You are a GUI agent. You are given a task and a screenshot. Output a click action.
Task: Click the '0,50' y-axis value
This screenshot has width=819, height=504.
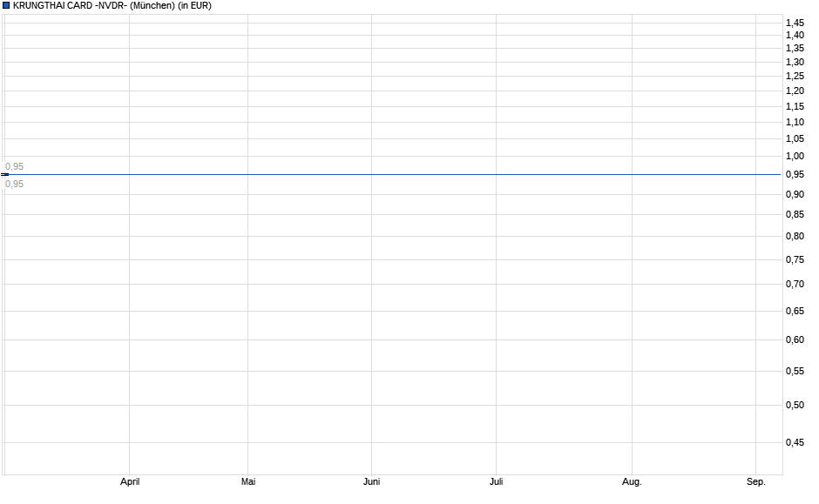click(795, 405)
